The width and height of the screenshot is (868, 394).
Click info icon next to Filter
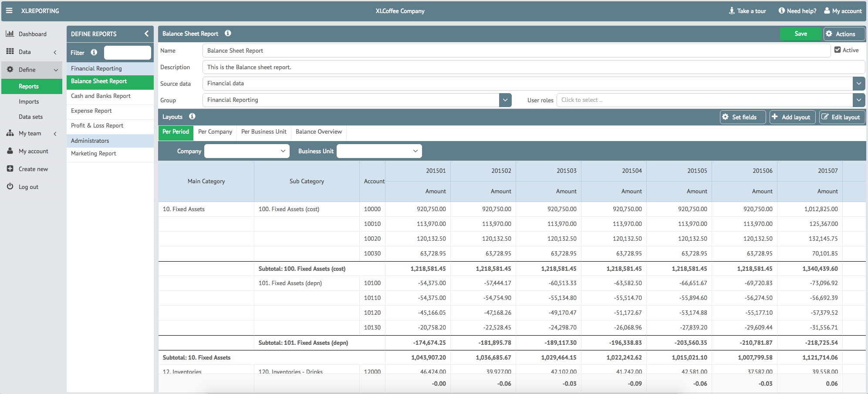point(94,52)
